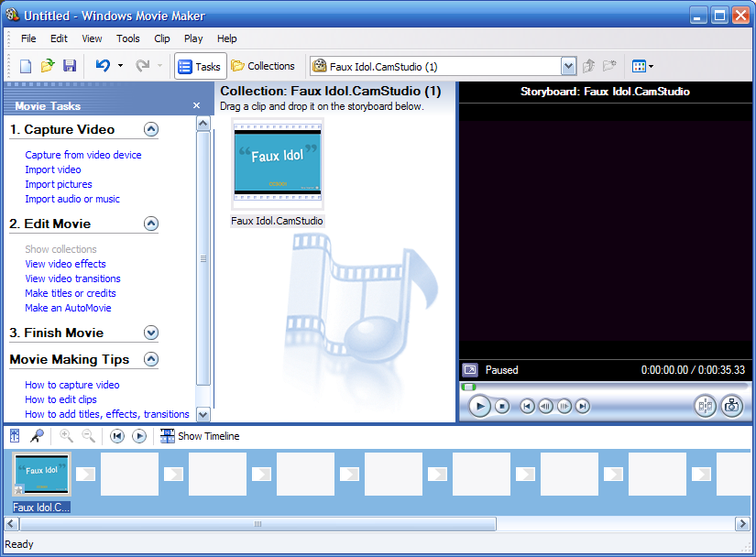Collapse the Edit Movie section

[151, 224]
